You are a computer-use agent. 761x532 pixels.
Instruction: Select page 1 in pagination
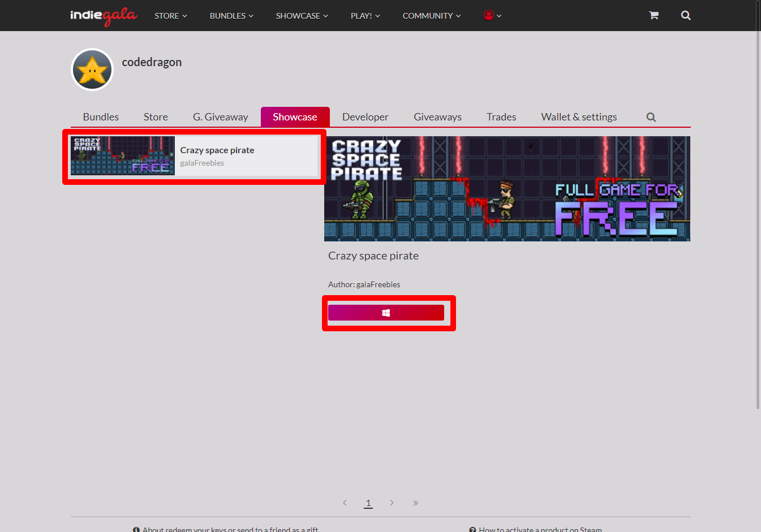click(368, 503)
